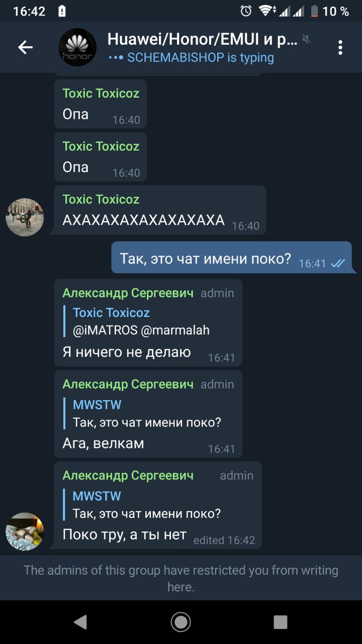Open the Honor group avatar
The width and height of the screenshot is (362, 644).
(x=77, y=47)
